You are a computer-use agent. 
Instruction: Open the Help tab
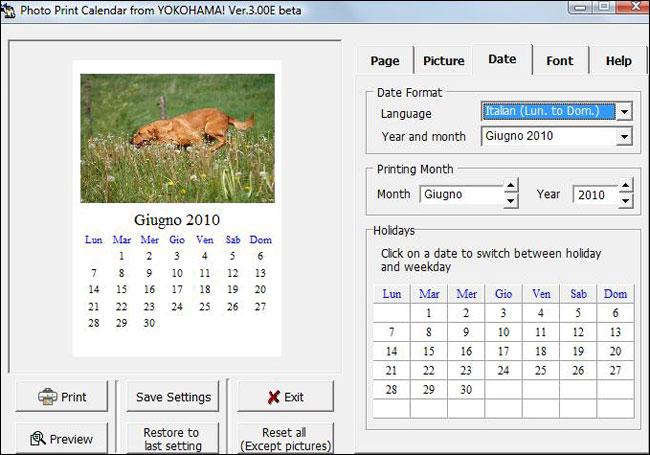[x=618, y=61]
